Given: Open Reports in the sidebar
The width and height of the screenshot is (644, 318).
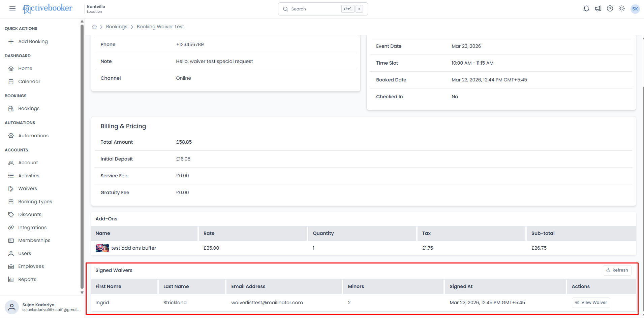Looking at the screenshot, I should coord(27,279).
